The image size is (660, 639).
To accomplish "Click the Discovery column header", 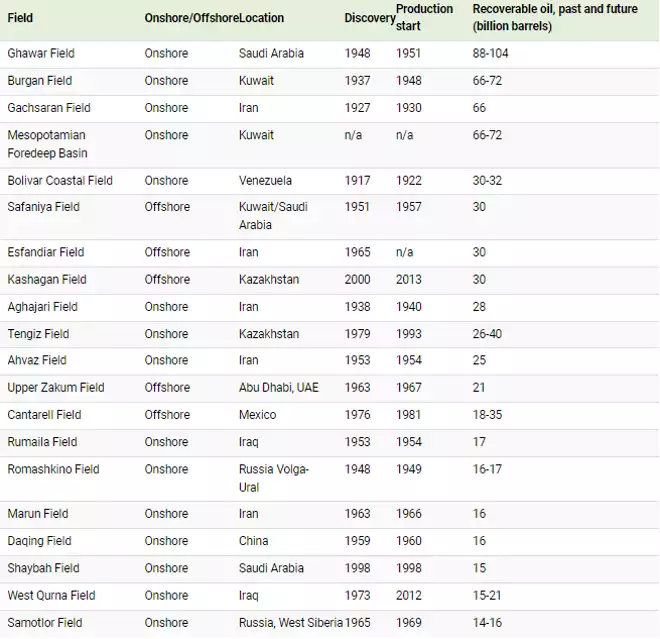I will click(x=370, y=18).
